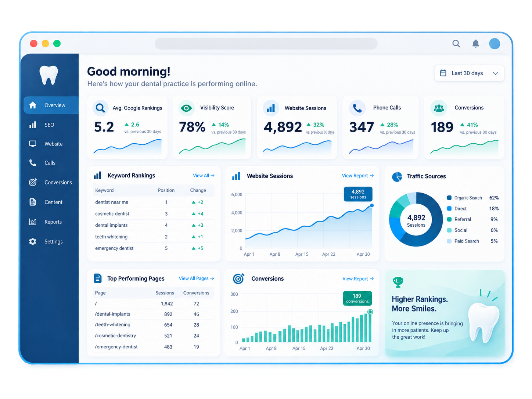Open the Website section
This screenshot has height=399, width=532.
pos(54,144)
